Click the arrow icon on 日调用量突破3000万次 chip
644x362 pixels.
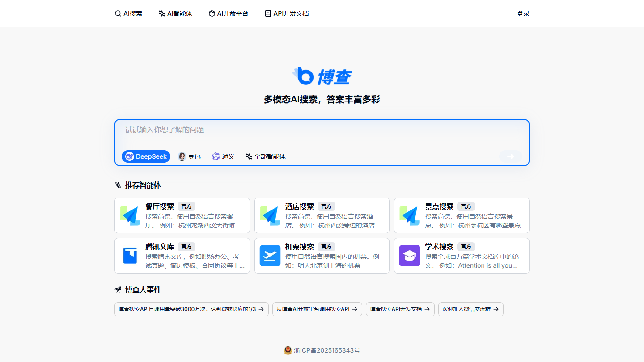point(261,309)
